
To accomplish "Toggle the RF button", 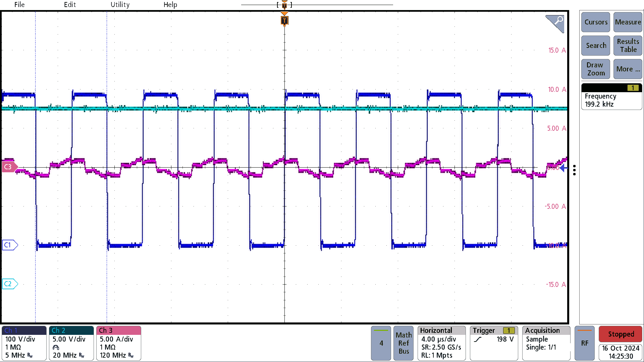I will (585, 343).
